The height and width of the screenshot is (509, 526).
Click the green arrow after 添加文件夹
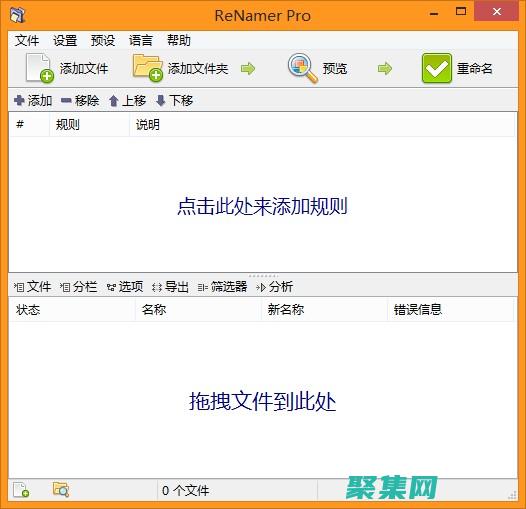248,68
